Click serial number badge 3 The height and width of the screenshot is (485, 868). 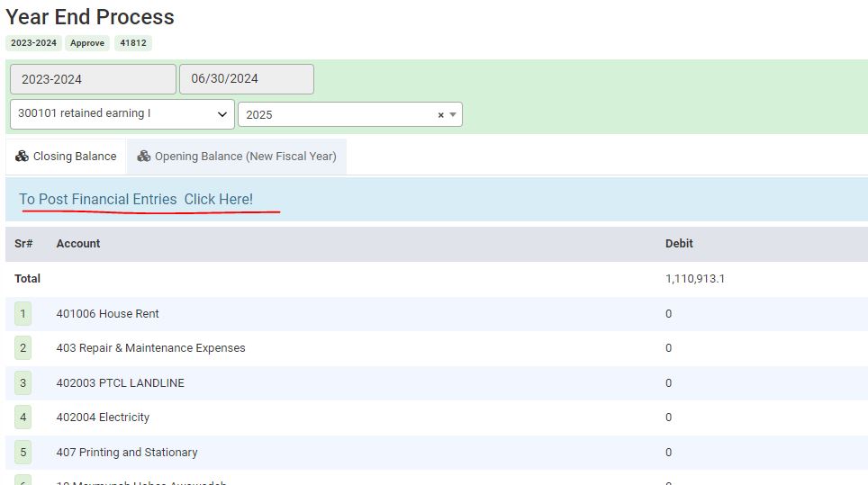click(23, 383)
